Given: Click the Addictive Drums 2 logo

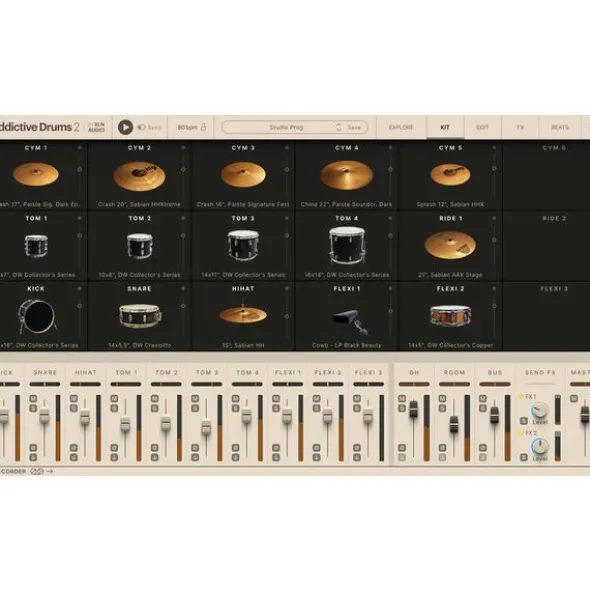Looking at the screenshot, I should click(x=40, y=127).
